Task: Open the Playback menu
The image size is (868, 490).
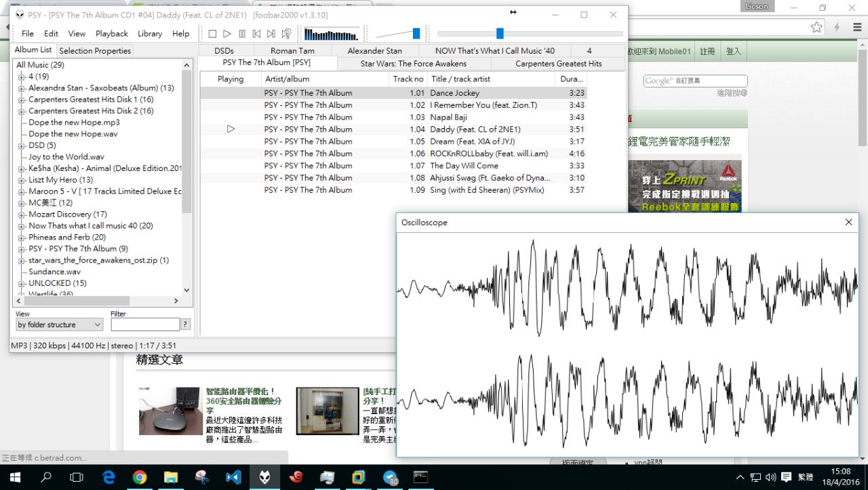Action: click(x=112, y=33)
